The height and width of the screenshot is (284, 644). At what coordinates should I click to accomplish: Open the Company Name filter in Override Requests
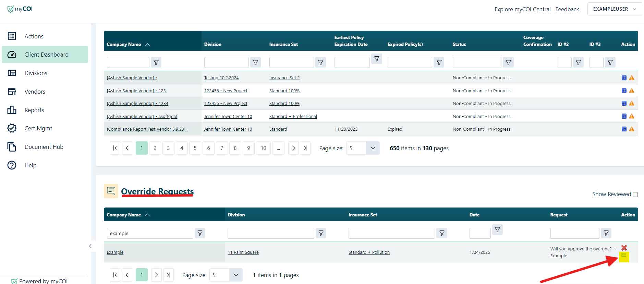click(x=200, y=233)
